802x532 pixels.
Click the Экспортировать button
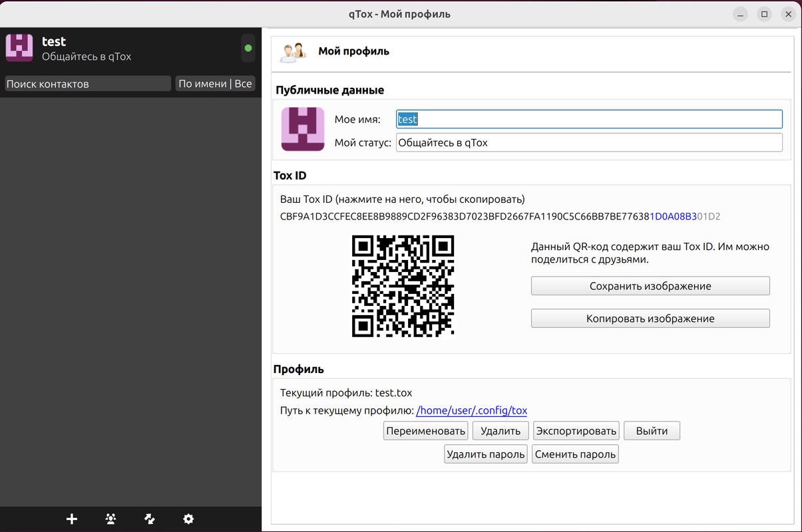(x=576, y=431)
